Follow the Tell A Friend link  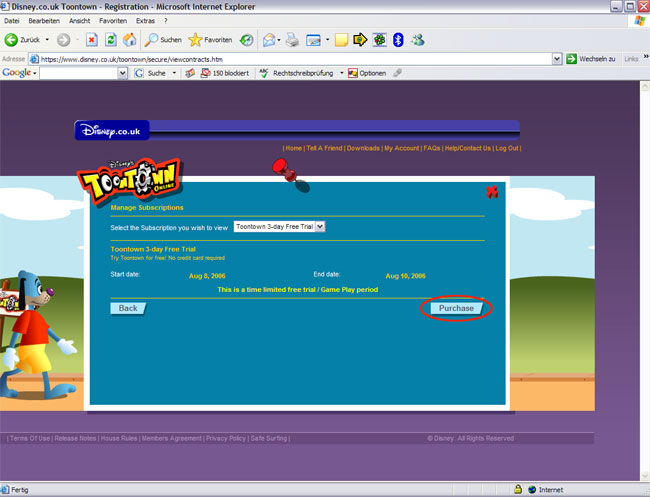324,148
